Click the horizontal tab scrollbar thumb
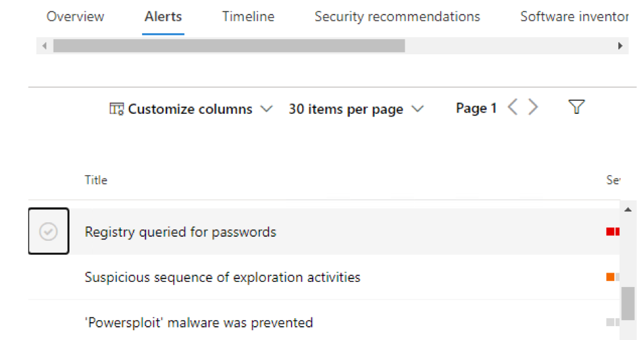644x340 pixels. pos(228,46)
